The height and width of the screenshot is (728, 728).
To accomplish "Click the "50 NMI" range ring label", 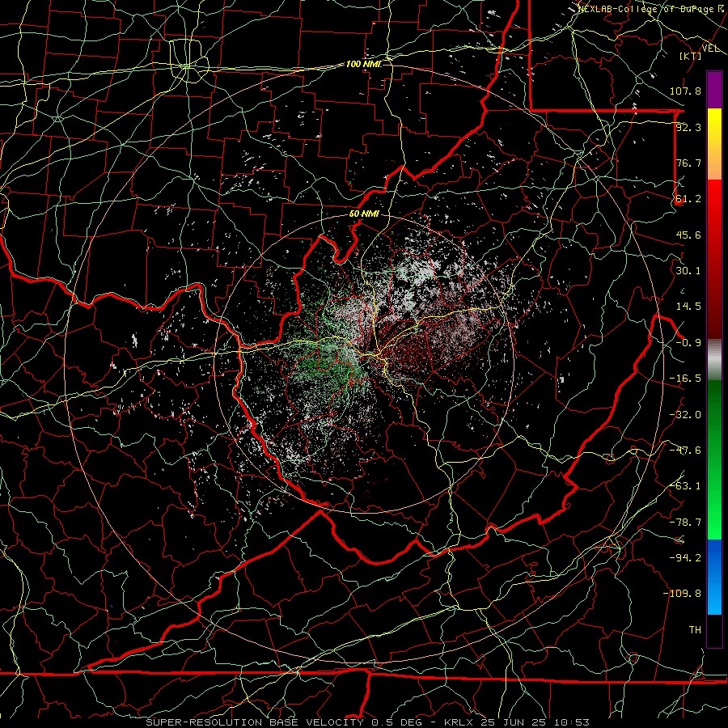I will click(x=364, y=214).
